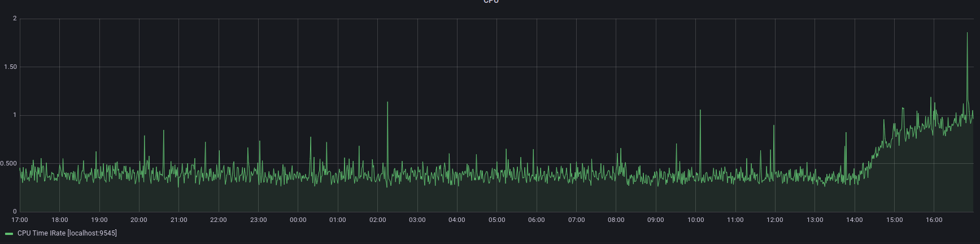
Task: Select the 16:00 time axis label
Action: pyautogui.click(x=934, y=220)
